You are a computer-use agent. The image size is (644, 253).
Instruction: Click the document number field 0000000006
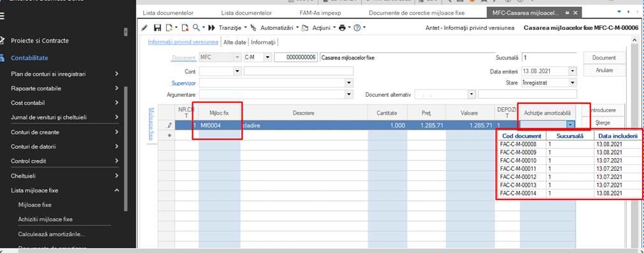tap(296, 57)
